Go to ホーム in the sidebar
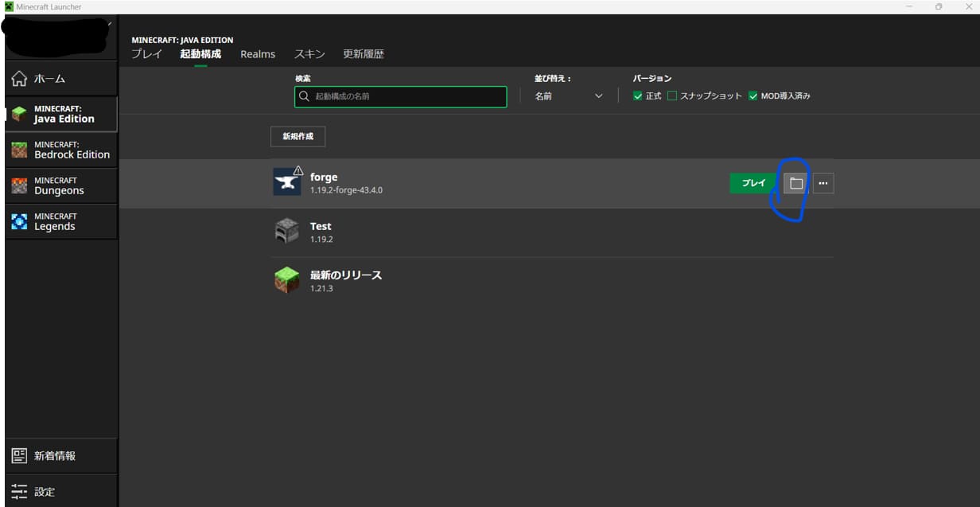The width and height of the screenshot is (980, 507). click(61, 79)
